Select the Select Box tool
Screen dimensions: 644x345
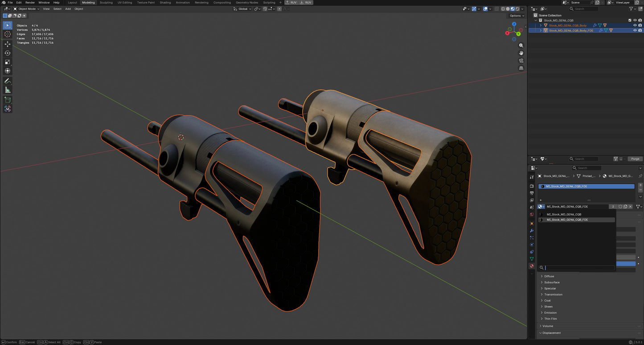[x=8, y=25]
